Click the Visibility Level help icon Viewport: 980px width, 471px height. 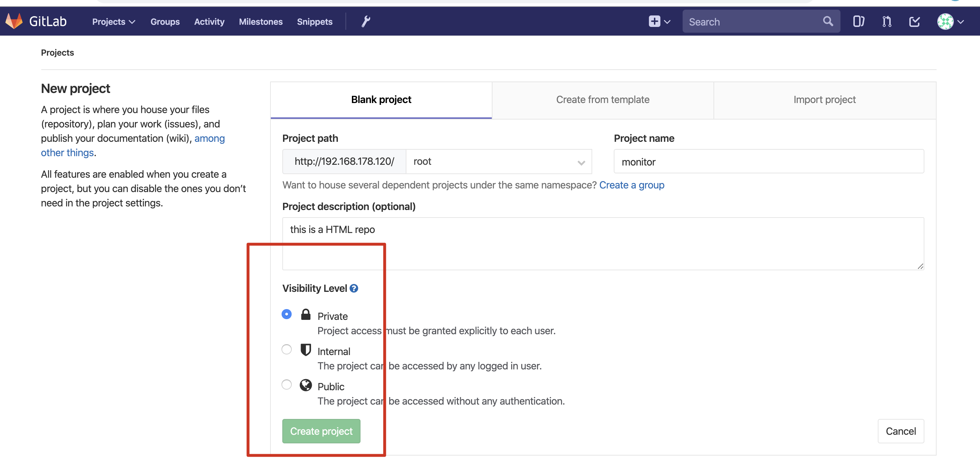click(354, 288)
